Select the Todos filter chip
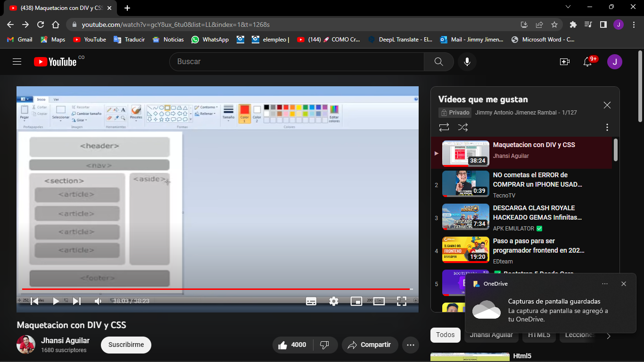Screen dimensions: 644x362 pos(445,335)
